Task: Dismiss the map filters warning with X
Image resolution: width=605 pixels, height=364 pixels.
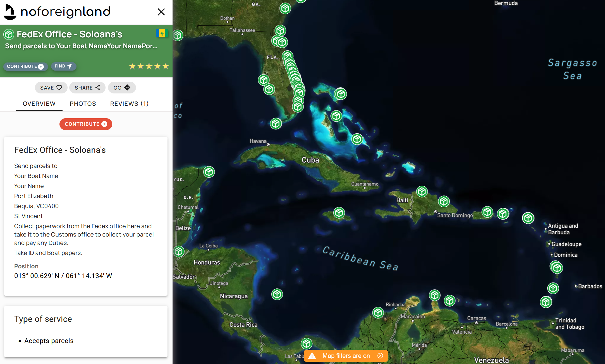Action: point(380,356)
